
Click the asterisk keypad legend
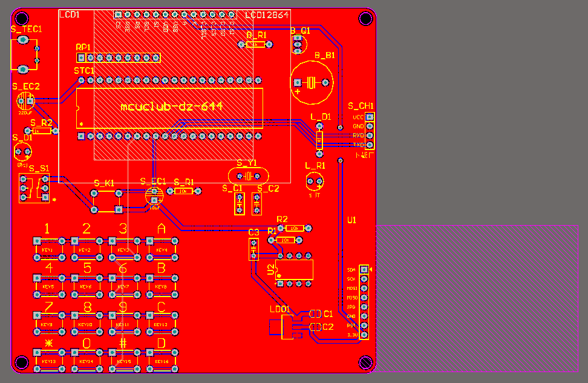[x=49, y=343]
